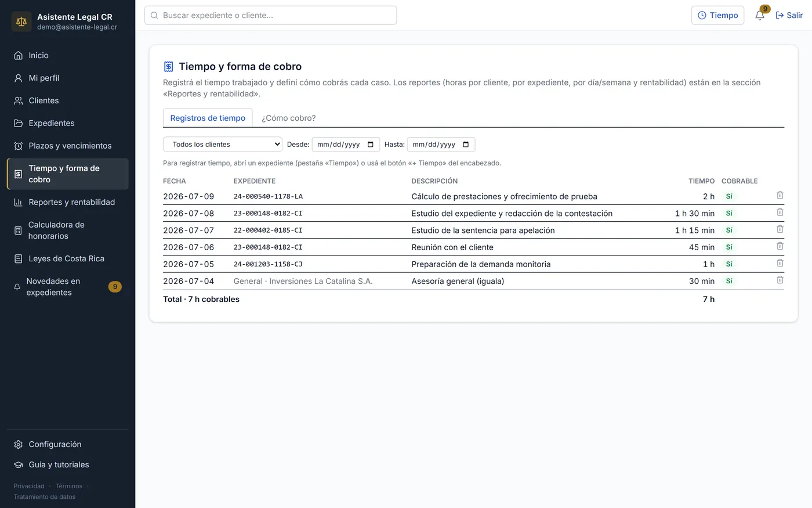This screenshot has height=508, width=812.
Task: Open notifications bell in the header
Action: pos(760,16)
